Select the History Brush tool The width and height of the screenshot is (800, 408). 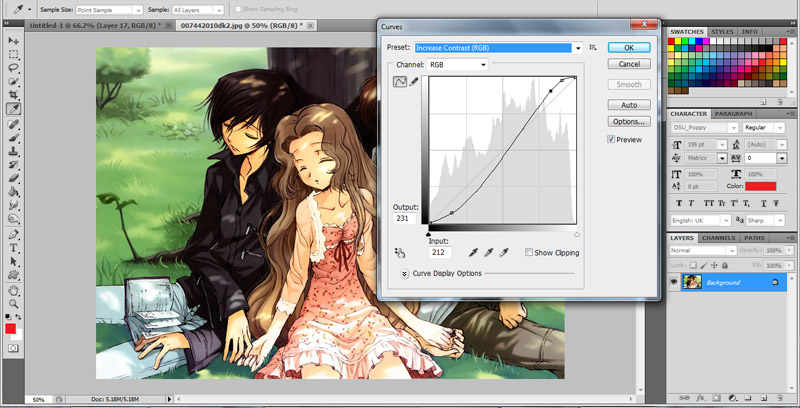[x=13, y=165]
